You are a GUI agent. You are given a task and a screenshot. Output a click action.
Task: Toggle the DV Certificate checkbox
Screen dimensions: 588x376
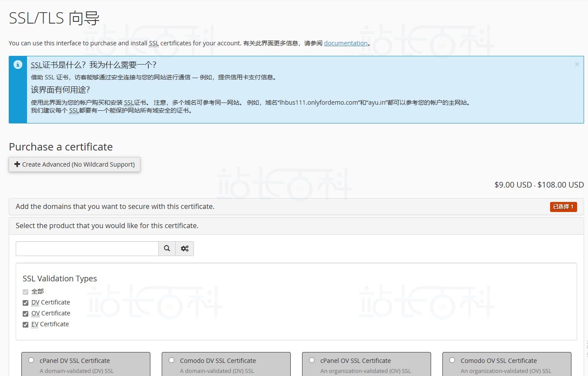tap(25, 303)
